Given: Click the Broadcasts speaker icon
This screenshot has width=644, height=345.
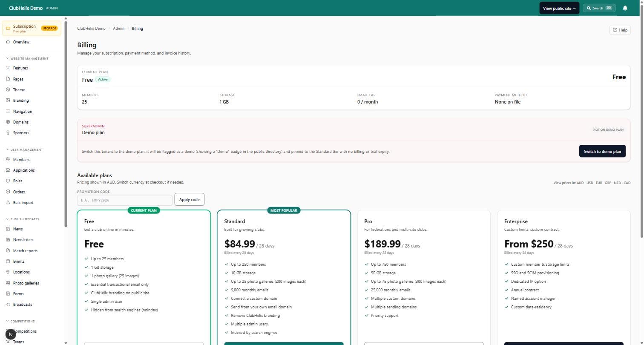Looking at the screenshot, I should [8, 304].
